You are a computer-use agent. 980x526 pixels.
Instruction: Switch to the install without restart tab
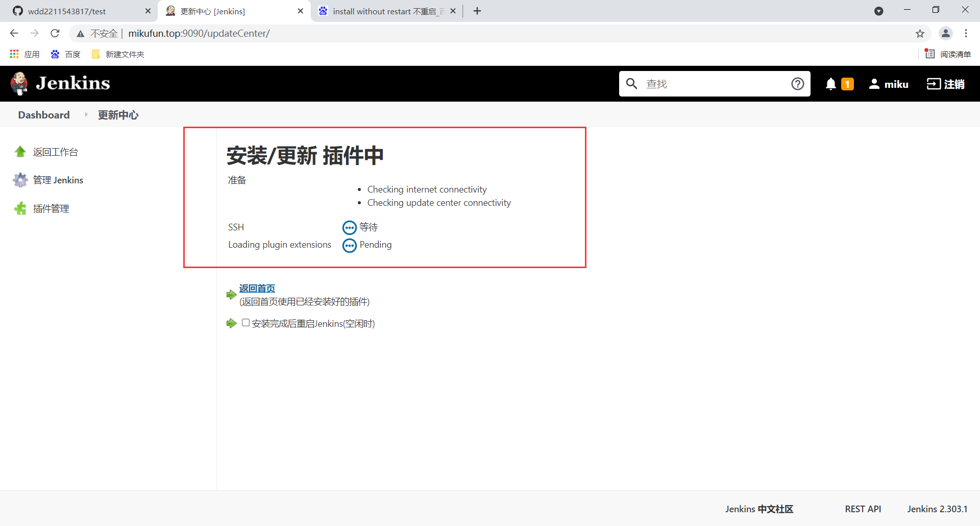(x=383, y=11)
